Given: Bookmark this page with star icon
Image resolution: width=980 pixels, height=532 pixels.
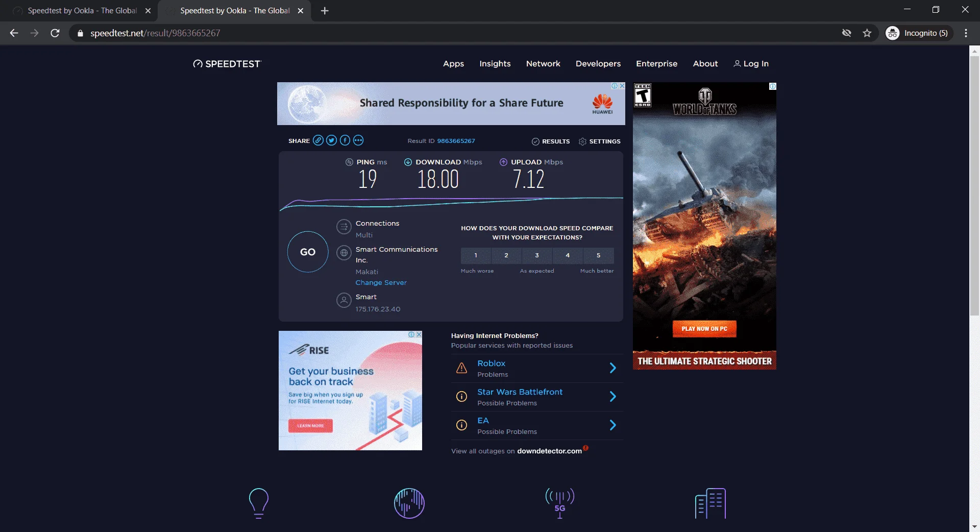Looking at the screenshot, I should pyautogui.click(x=867, y=33).
